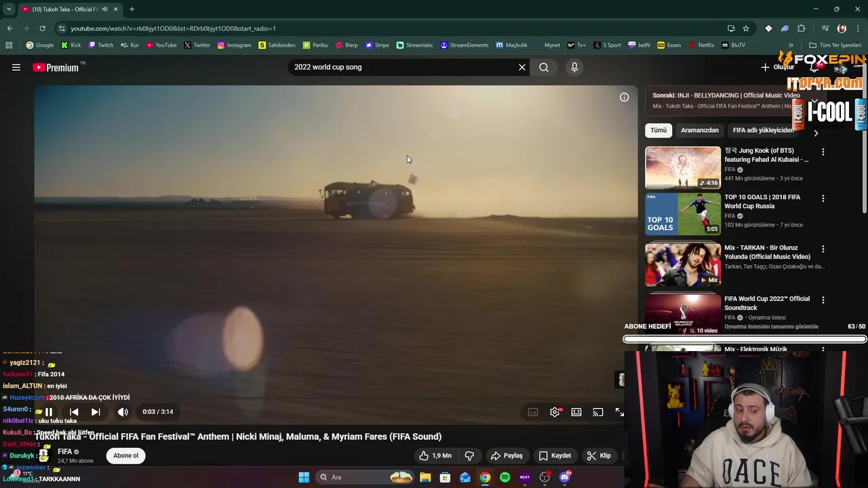Viewport: 868px width, 488px height.
Task: Open Spotify from the taskbar
Action: coord(505,477)
